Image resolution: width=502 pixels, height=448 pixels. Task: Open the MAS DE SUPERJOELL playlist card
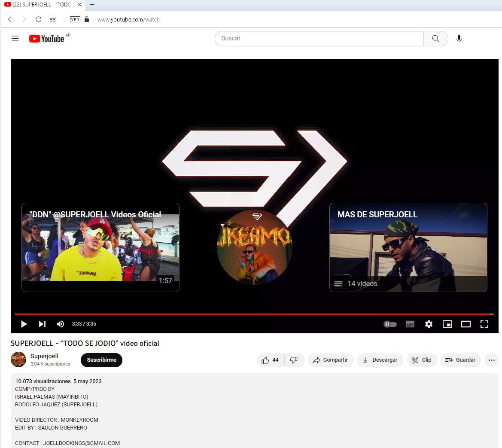(x=408, y=247)
